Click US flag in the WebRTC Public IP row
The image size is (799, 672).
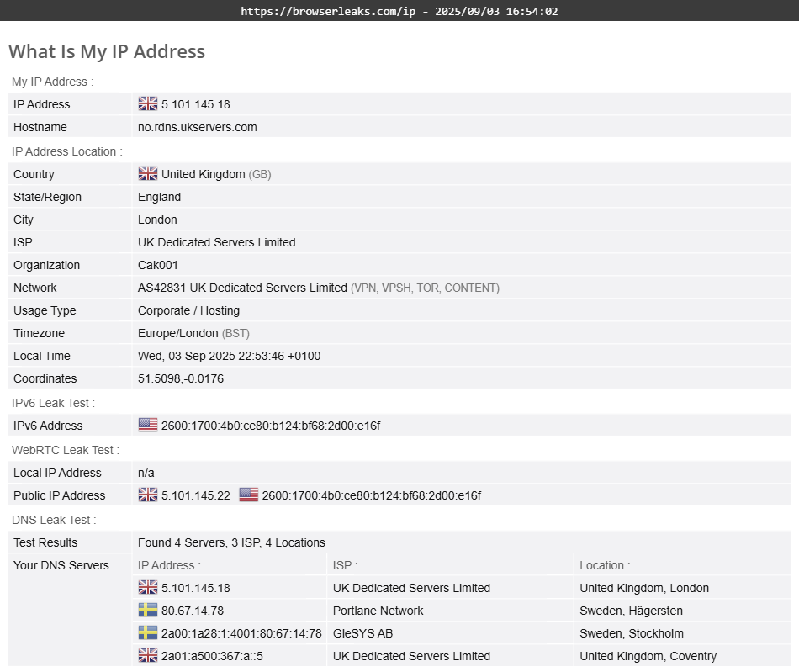[249, 495]
